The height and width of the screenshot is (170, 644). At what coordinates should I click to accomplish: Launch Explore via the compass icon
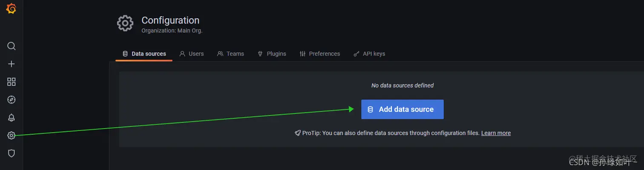click(x=11, y=99)
